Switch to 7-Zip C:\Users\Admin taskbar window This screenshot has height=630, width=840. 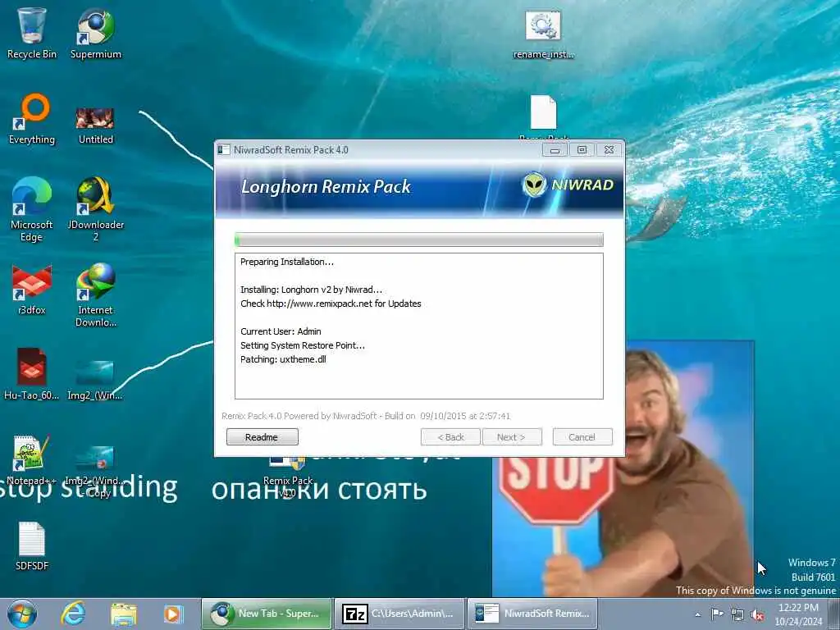[399, 614]
